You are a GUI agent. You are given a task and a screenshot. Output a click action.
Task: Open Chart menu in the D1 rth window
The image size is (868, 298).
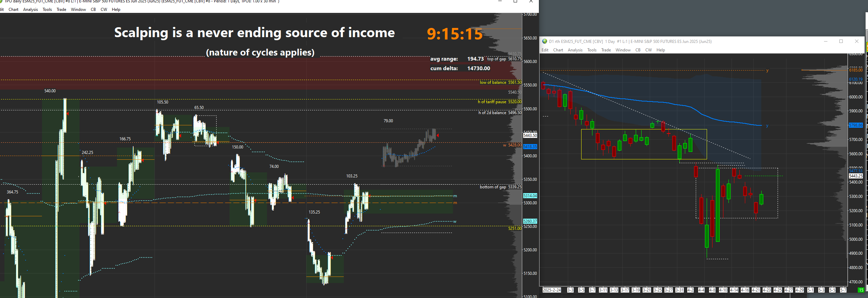[x=558, y=50]
